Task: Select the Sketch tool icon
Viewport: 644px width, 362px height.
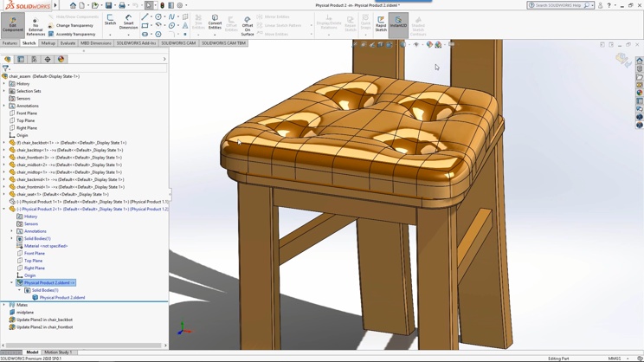Action: pyautogui.click(x=110, y=20)
